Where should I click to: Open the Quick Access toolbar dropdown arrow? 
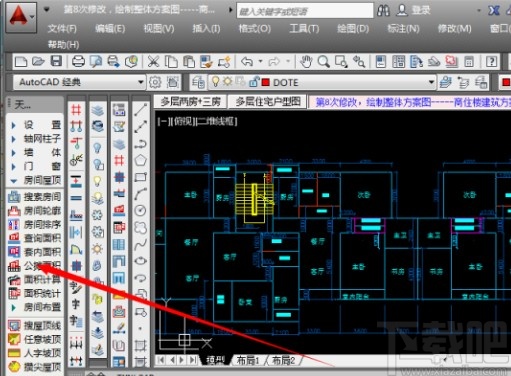pyautogui.click(x=47, y=9)
